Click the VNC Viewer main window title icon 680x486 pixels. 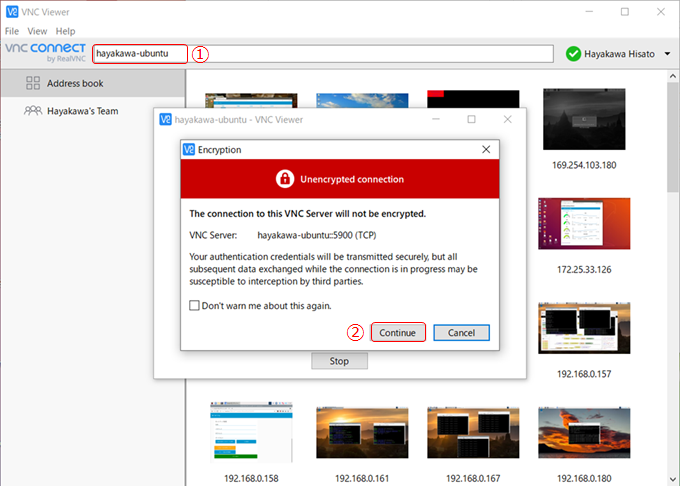coord(11,11)
